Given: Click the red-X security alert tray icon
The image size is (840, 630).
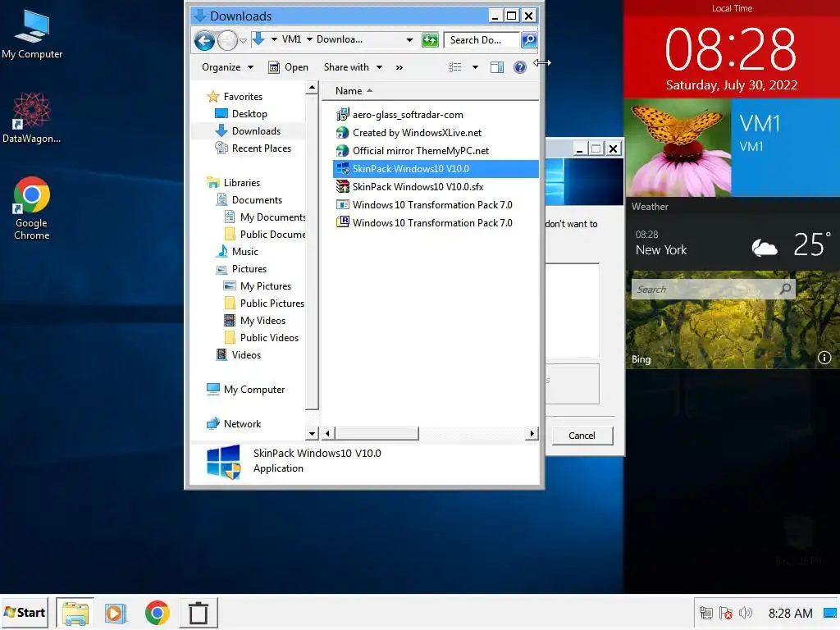Looking at the screenshot, I should pyautogui.click(x=726, y=613).
